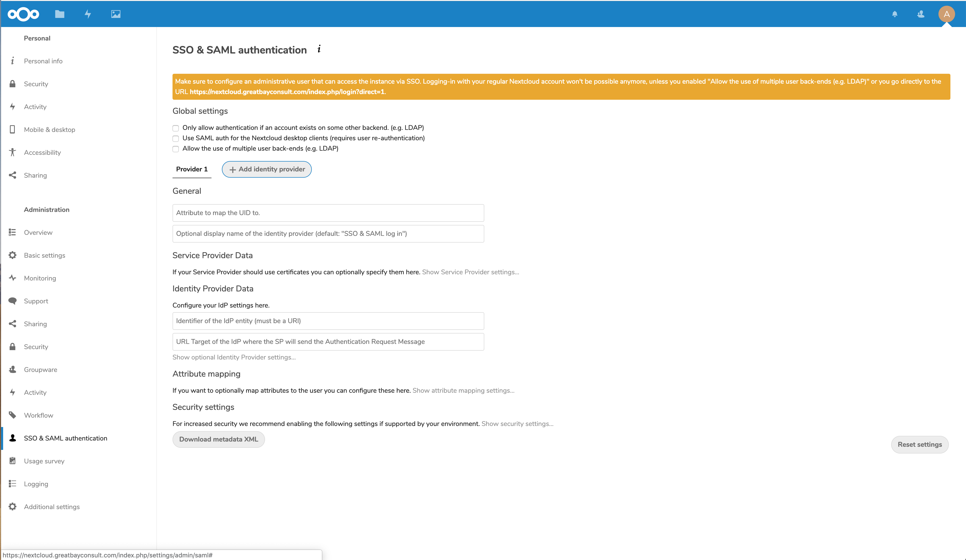Open notifications bell icon
Image resolution: width=966 pixels, height=560 pixels.
click(x=894, y=13)
